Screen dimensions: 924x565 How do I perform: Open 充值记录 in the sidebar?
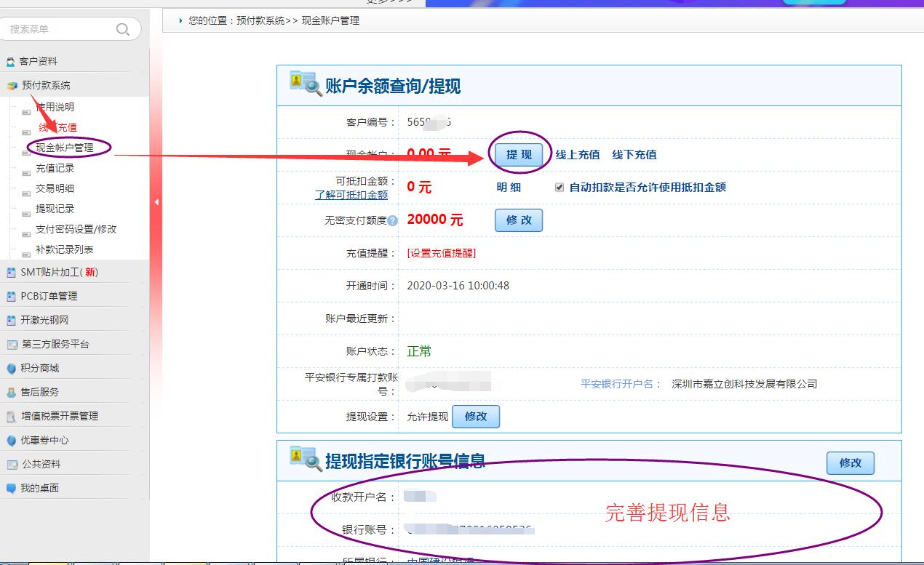point(55,168)
